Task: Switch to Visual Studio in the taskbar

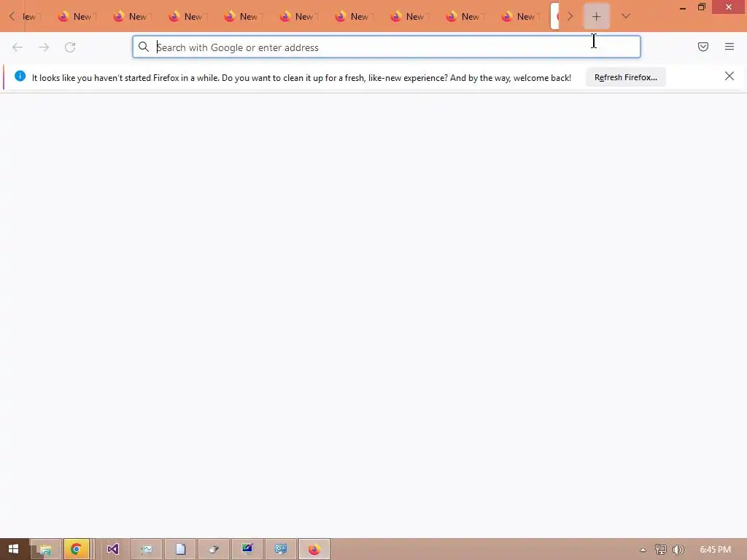Action: (112, 550)
